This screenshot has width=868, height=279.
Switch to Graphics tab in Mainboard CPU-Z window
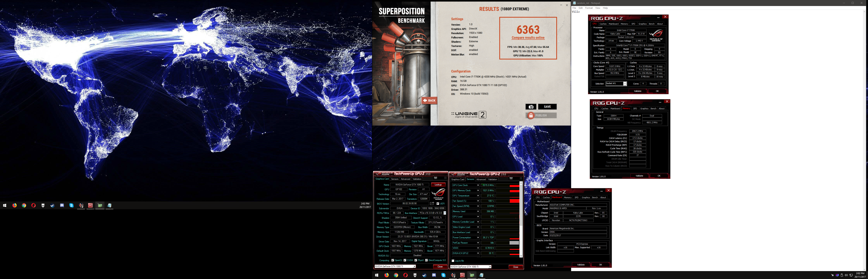pos(586,197)
